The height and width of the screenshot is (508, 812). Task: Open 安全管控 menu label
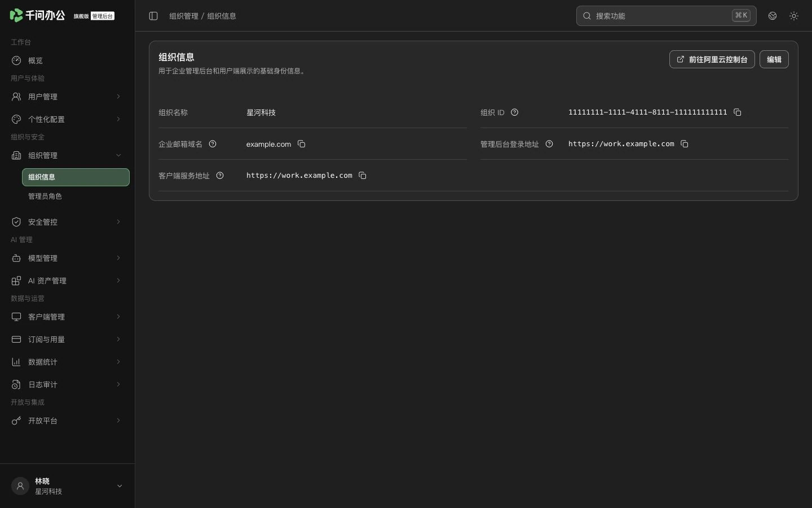click(43, 222)
